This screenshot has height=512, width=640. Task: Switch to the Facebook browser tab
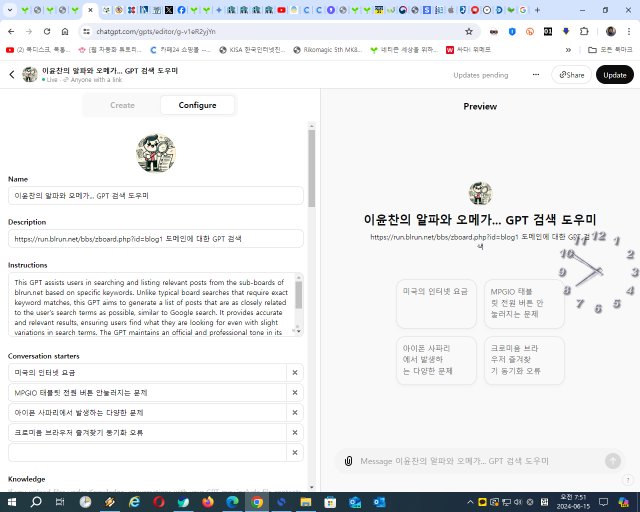(182, 10)
